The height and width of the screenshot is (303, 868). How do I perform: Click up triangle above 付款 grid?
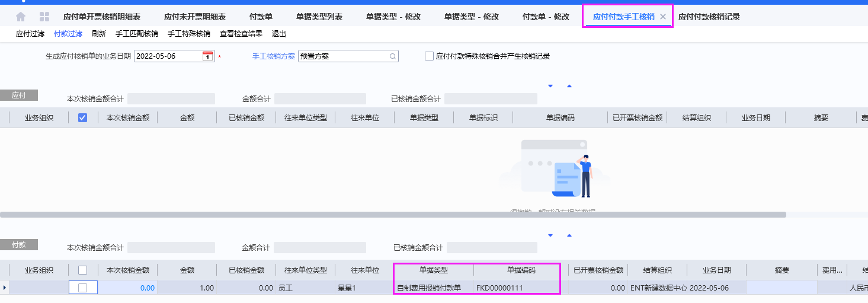click(x=569, y=235)
